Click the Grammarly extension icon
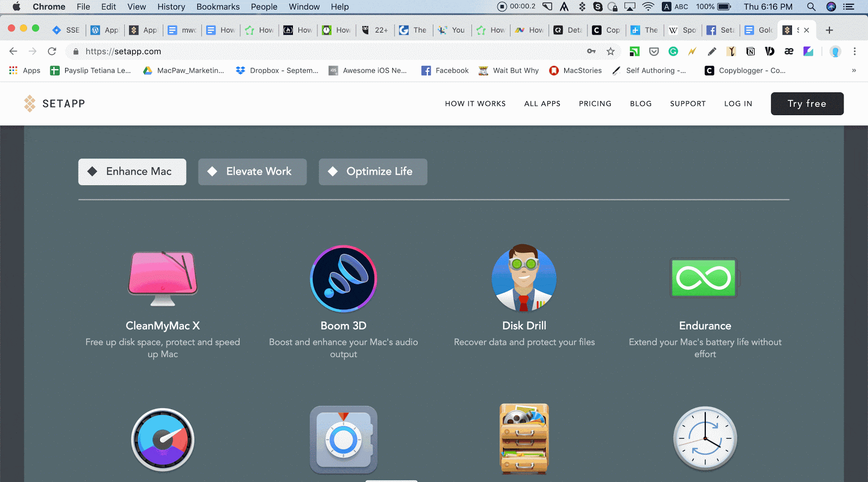Viewport: 868px width, 482px height. tap(673, 51)
